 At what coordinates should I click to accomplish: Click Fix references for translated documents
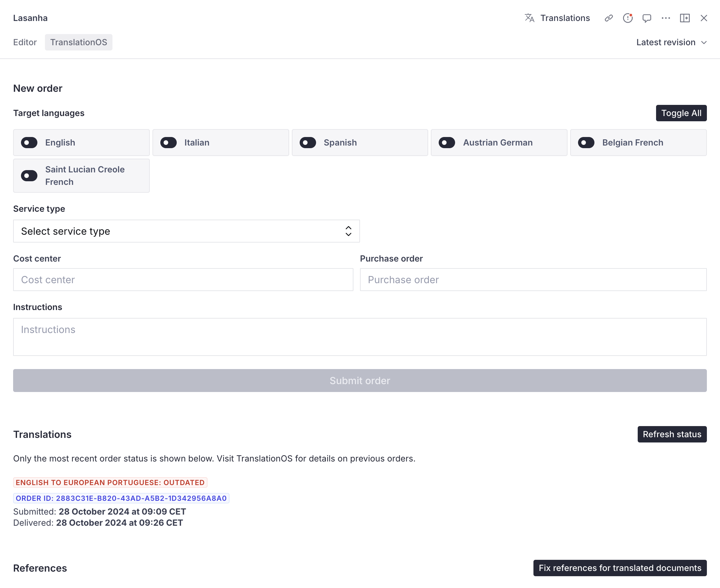(620, 568)
